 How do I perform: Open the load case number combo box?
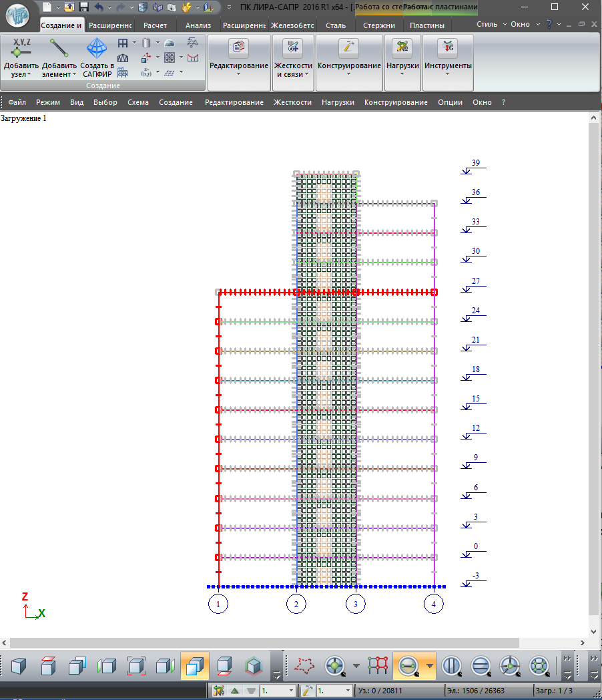(278, 691)
